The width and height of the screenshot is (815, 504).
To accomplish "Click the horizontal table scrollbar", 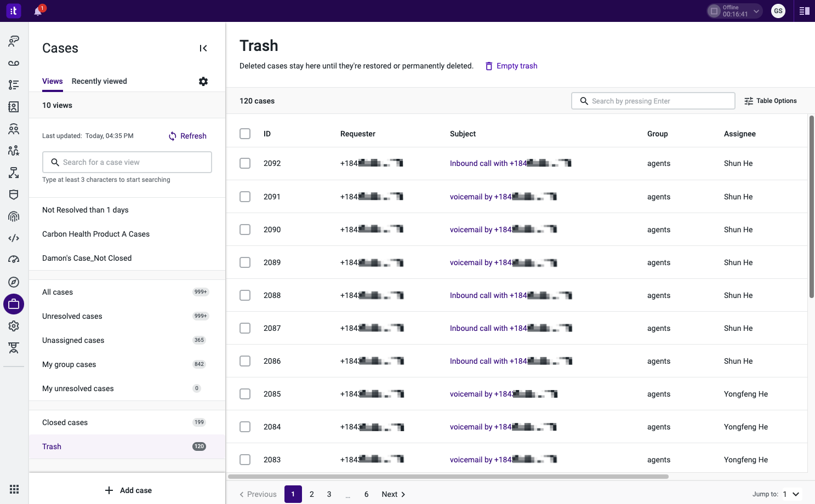I will (x=448, y=477).
